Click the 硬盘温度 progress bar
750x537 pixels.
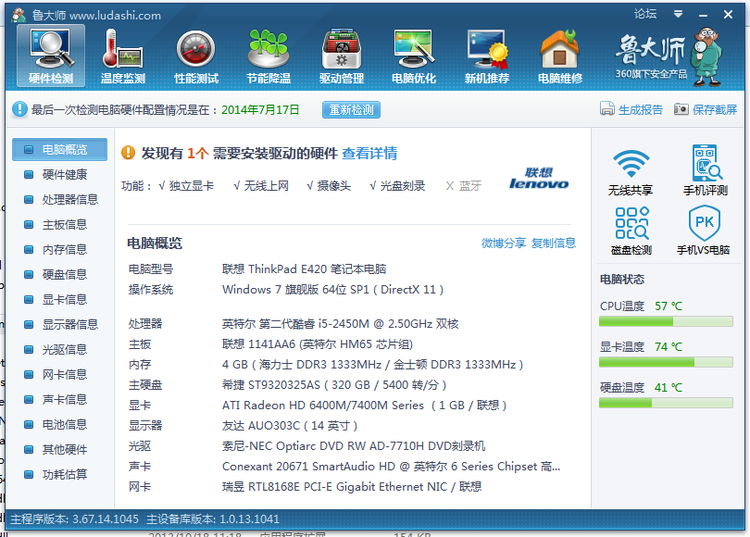(x=666, y=403)
